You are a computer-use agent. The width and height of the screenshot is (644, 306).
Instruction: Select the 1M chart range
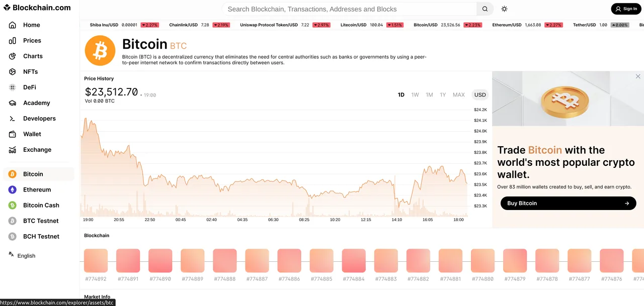pos(429,95)
